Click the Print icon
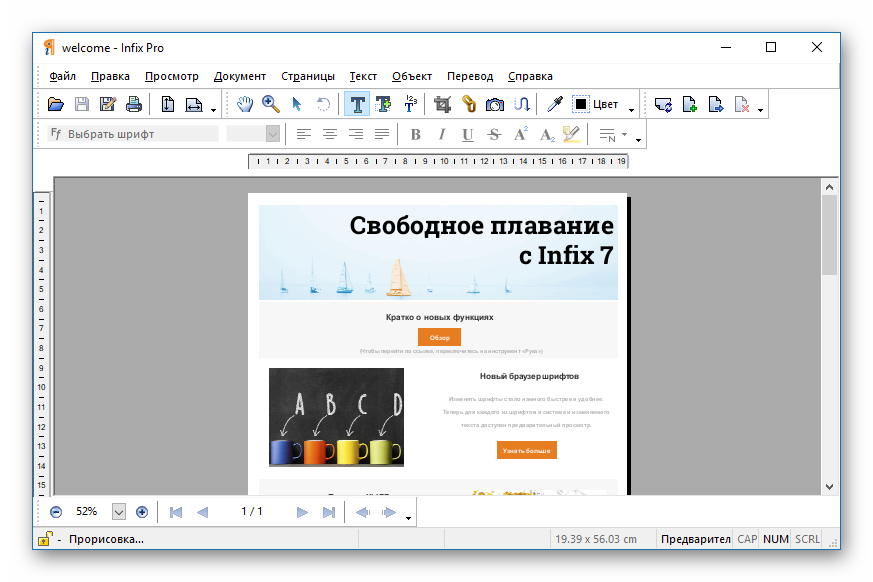 [x=133, y=104]
